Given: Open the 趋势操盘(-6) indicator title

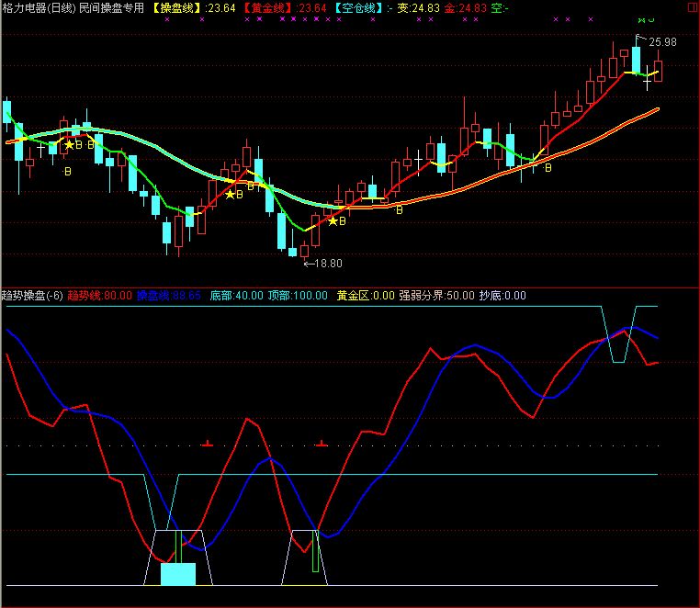Looking at the screenshot, I should 32,296.
